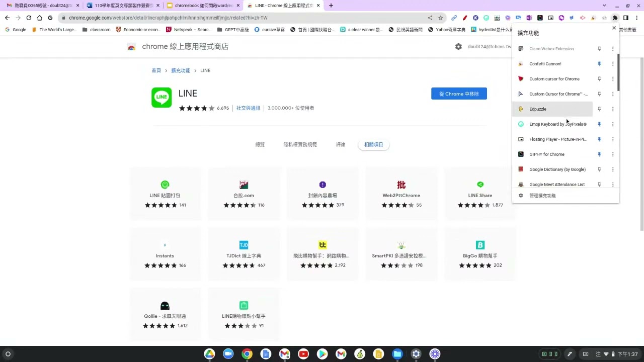Open system tray clock at 下午1:37
Viewport: 644px width, 362px height.
pyautogui.click(x=628, y=354)
